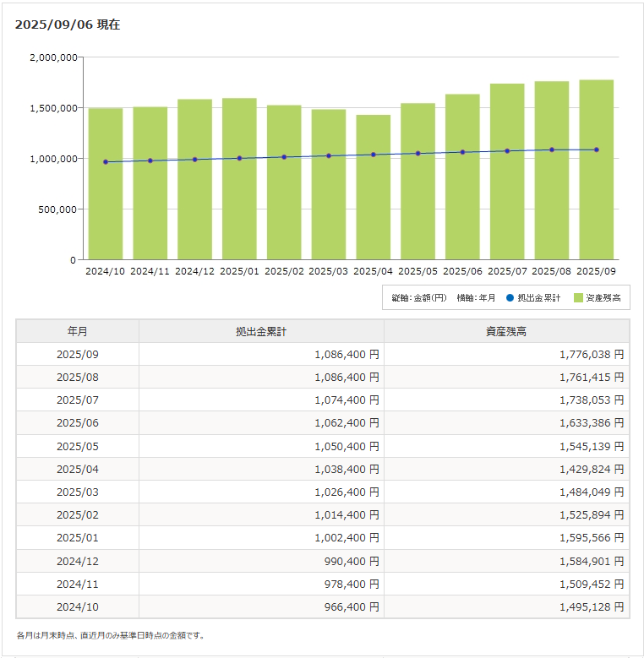
Task: Select the 1,429,824 円 balance cell
Action: click(x=591, y=469)
